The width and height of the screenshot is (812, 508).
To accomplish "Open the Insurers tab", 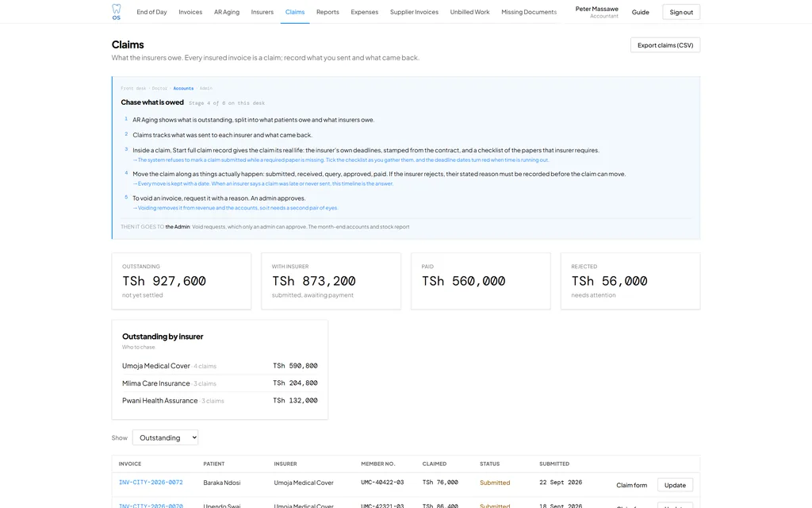I will [x=262, y=12].
